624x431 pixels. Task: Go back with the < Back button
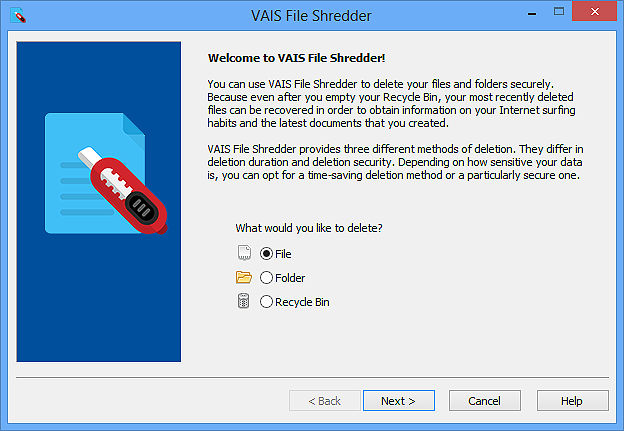point(325,400)
